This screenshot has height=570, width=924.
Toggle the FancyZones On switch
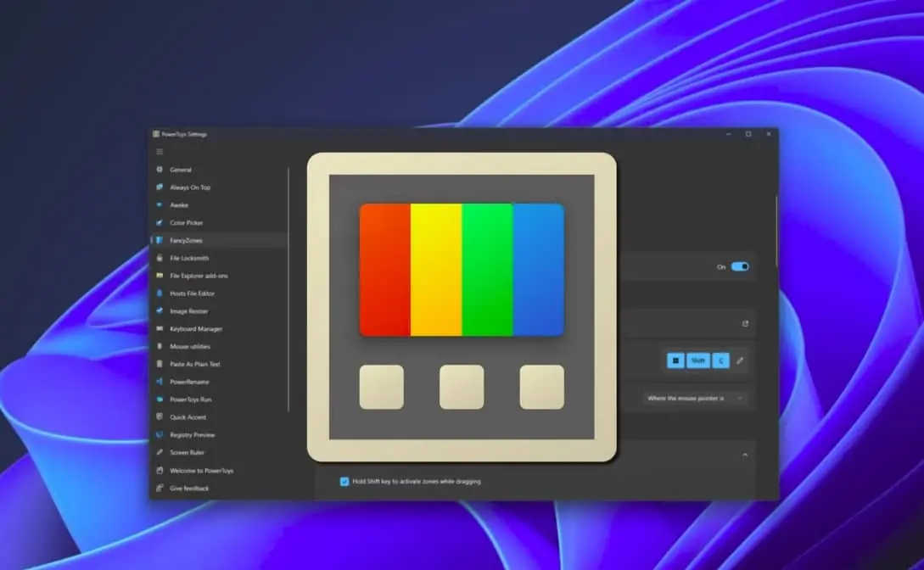740,266
